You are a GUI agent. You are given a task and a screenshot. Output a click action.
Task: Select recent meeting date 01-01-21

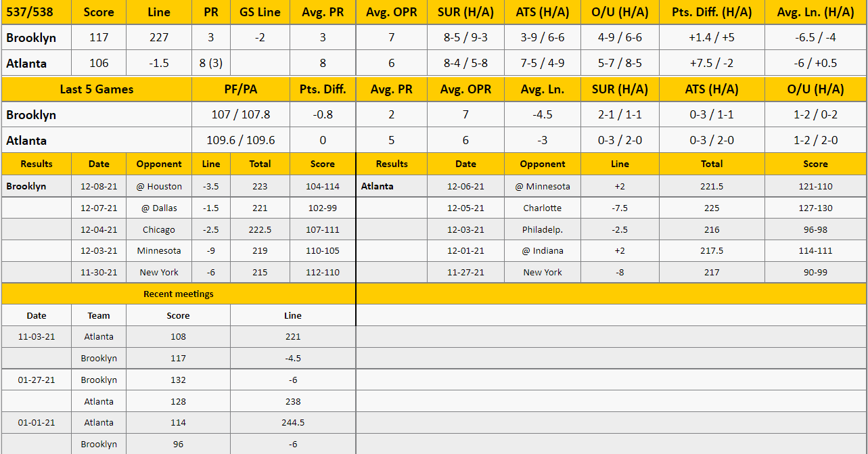pyautogui.click(x=37, y=422)
